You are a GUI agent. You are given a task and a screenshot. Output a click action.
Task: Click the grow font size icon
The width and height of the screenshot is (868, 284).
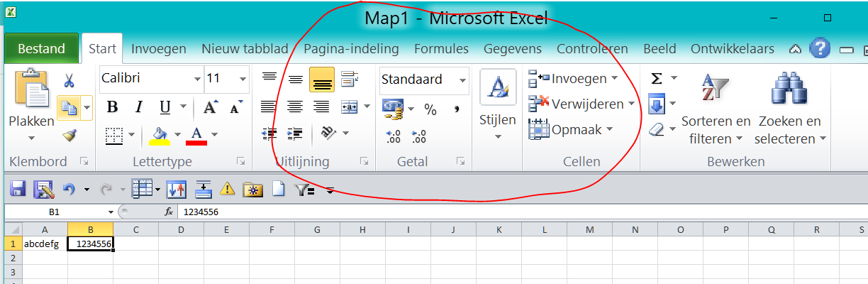pos(210,107)
